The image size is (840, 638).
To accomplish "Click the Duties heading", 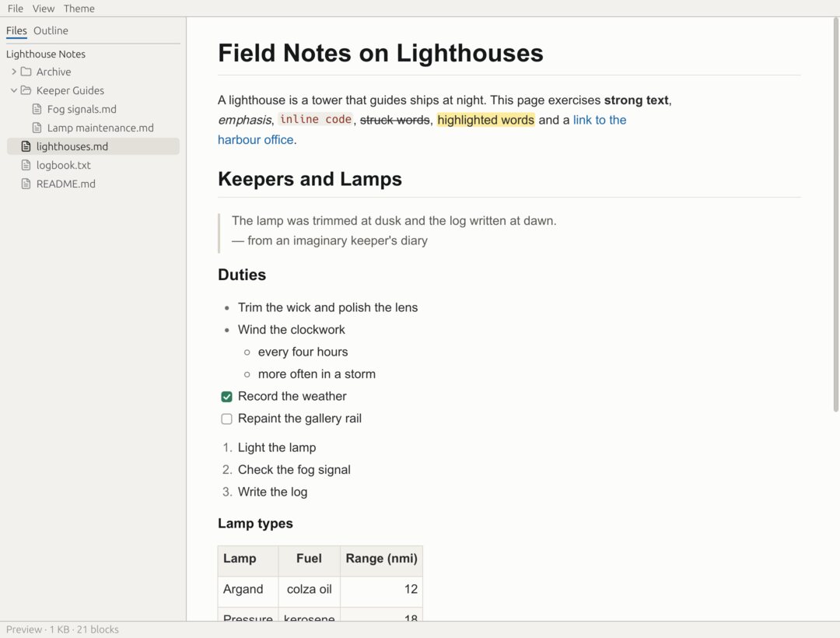I will [242, 275].
